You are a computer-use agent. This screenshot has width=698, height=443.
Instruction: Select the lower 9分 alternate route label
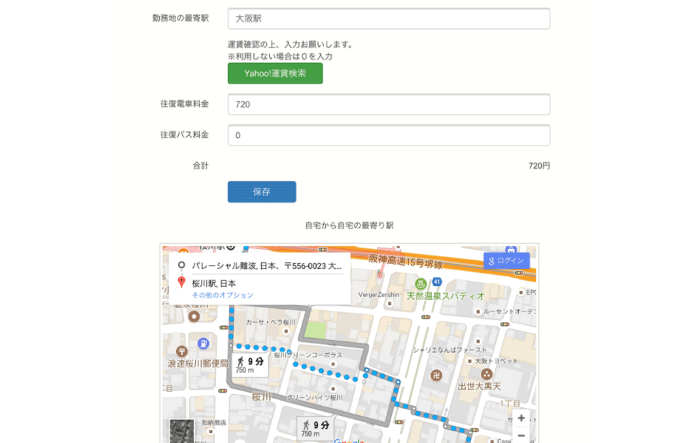[x=315, y=428]
